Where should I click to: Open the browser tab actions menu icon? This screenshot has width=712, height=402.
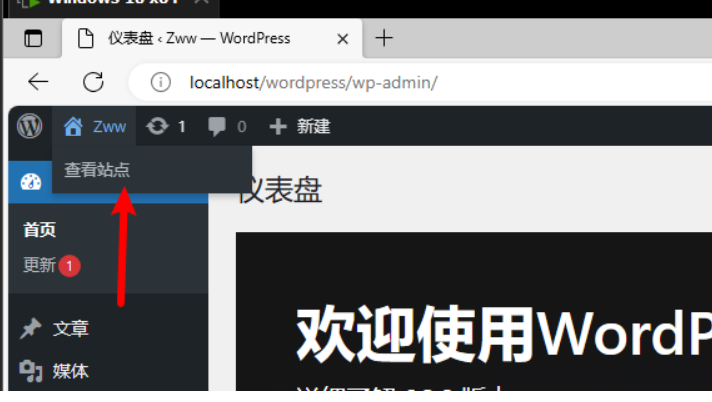click(x=34, y=39)
